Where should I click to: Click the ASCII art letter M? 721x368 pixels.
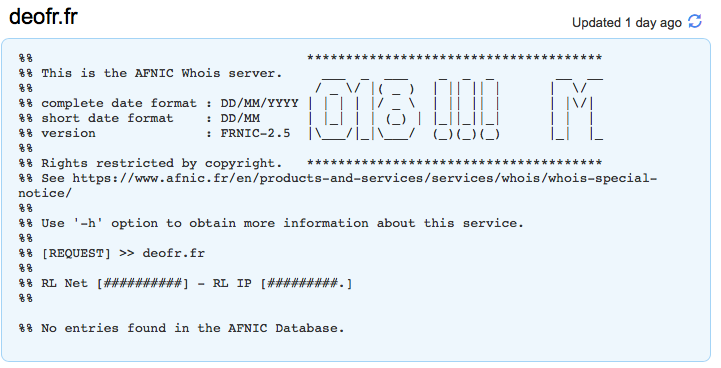(x=577, y=109)
